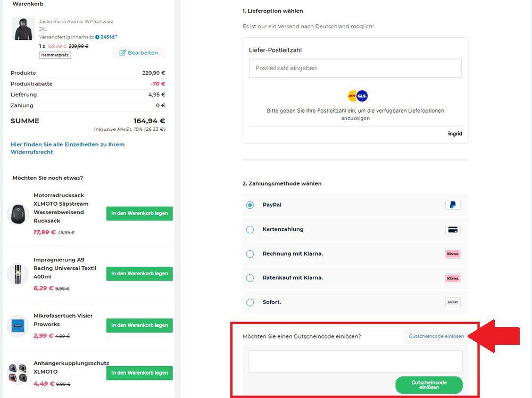
Task: Select Sofort payment radio button
Action: coord(250,302)
